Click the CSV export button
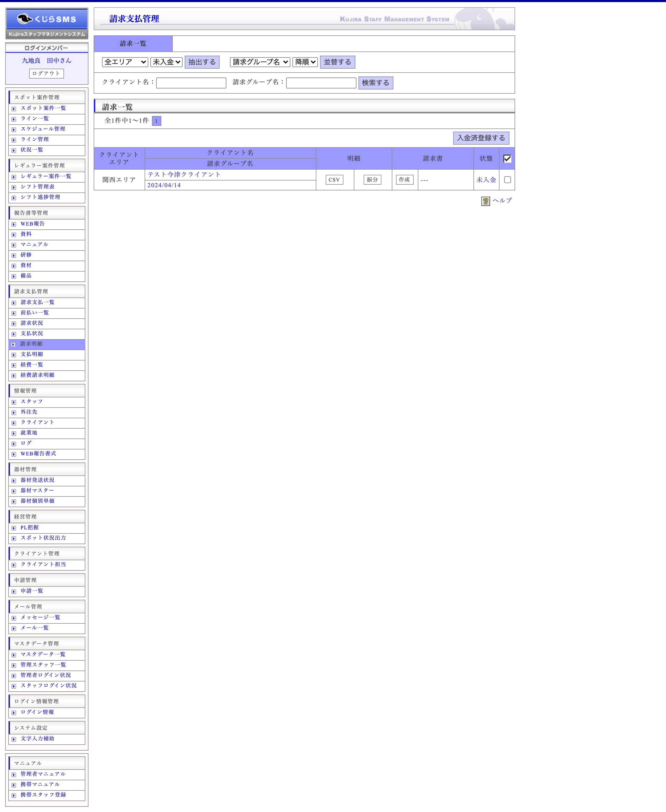The image size is (666, 812). (334, 179)
